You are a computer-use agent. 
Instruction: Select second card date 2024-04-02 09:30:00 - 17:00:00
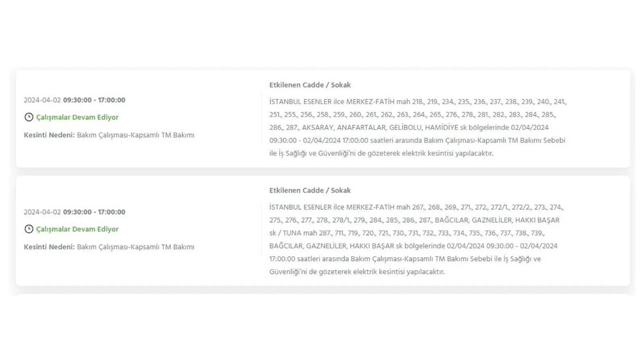tap(75, 212)
